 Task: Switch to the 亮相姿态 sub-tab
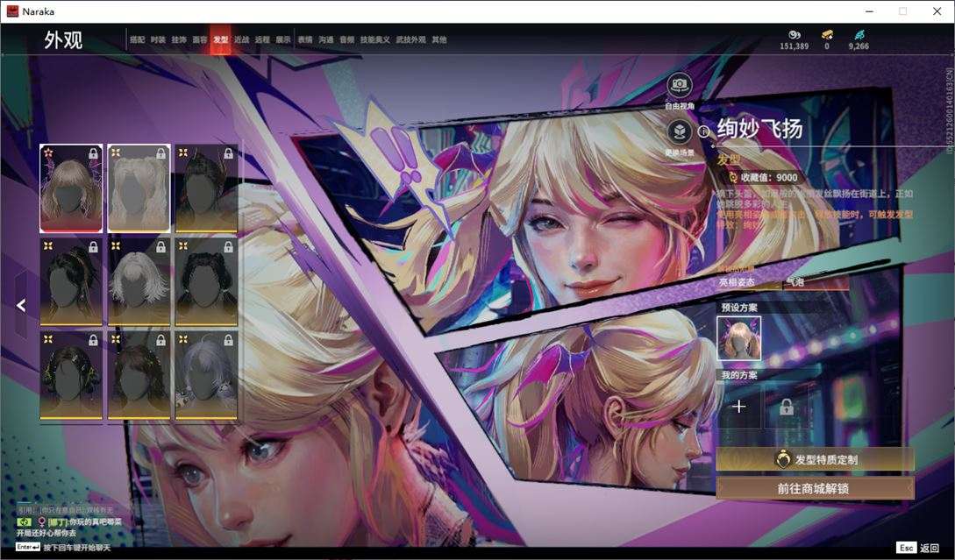[737, 282]
